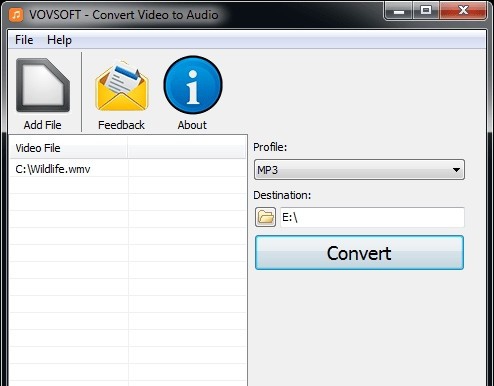Click the VOVSOFT app icon in title bar
494x386 pixels.
tap(16, 15)
